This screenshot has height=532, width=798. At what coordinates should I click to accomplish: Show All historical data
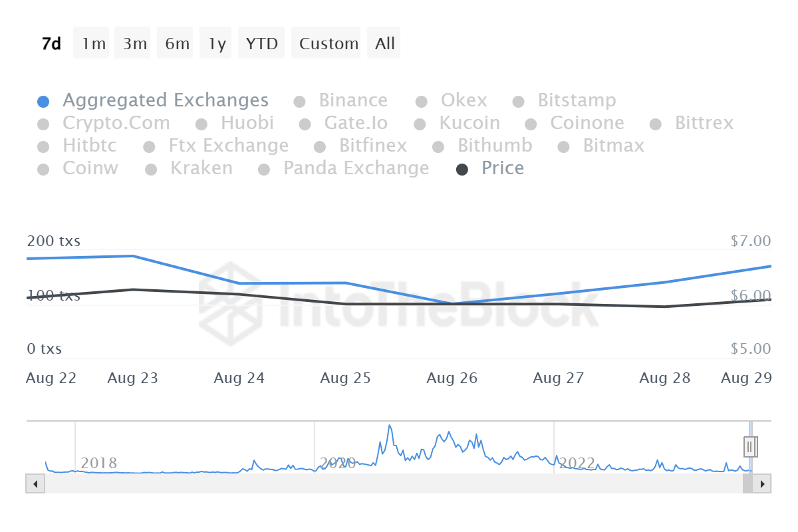pyautogui.click(x=384, y=44)
